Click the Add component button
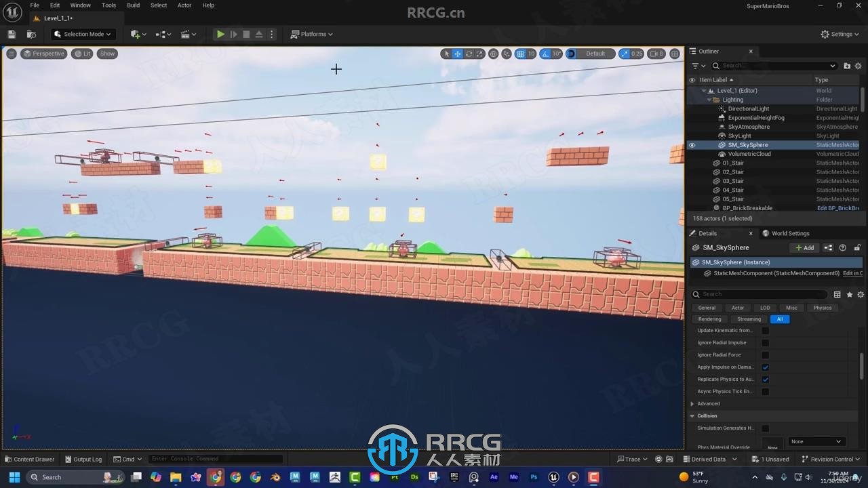This screenshot has height=488, width=868. point(804,247)
